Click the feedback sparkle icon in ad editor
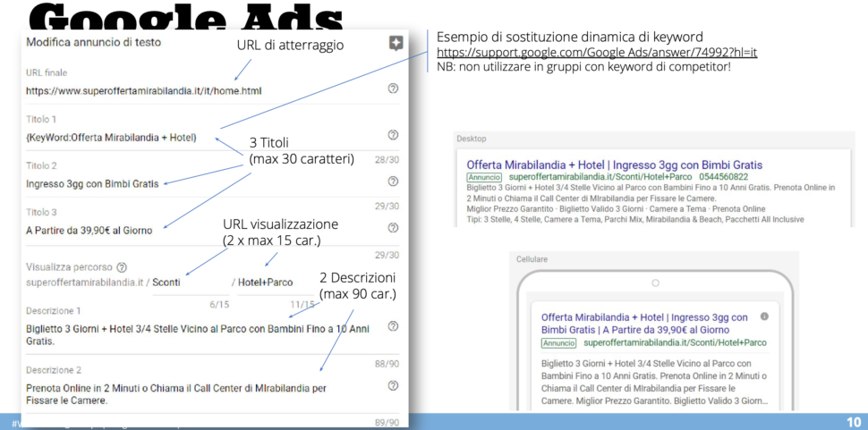Screen dimensions: 868x430 click(x=396, y=44)
